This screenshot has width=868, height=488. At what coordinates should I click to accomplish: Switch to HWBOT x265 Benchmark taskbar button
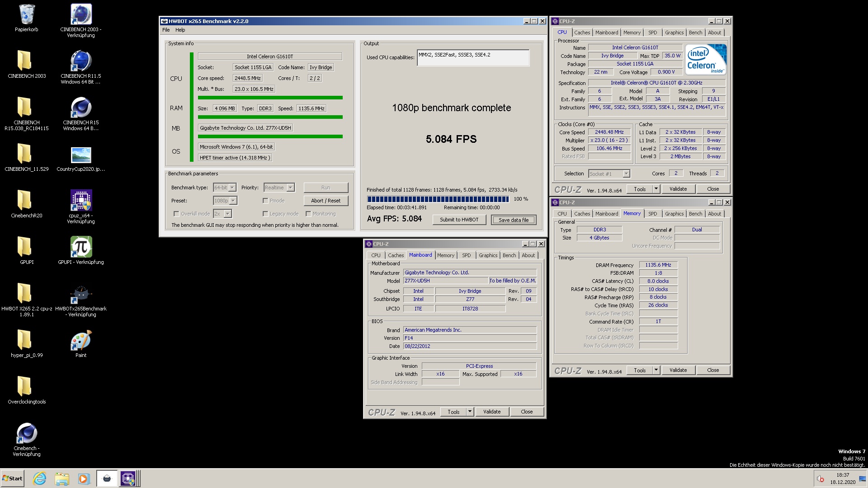[x=107, y=479]
